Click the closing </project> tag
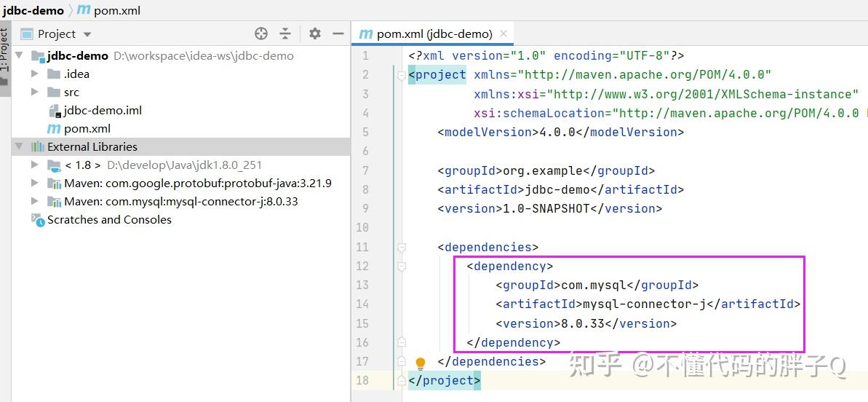868x402 pixels. [x=445, y=380]
